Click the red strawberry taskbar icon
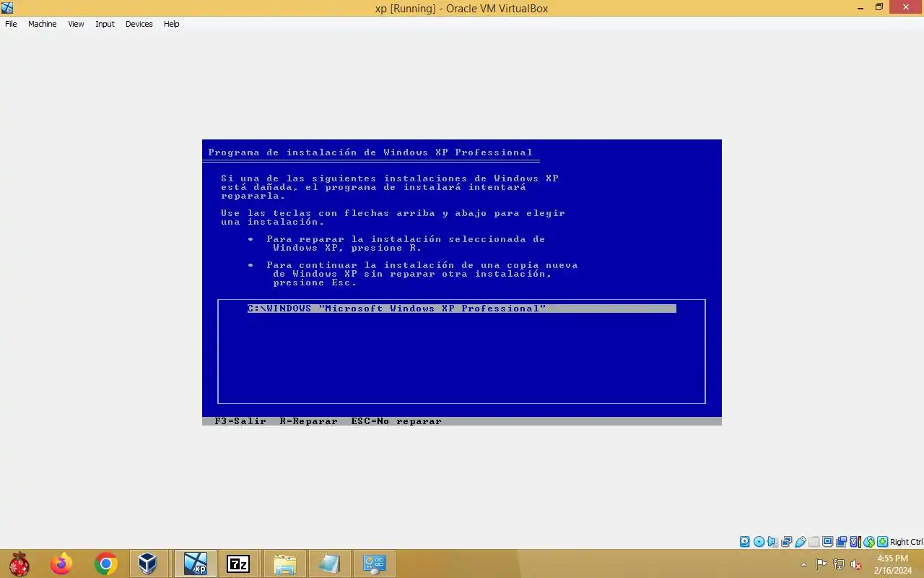This screenshot has width=924, height=578. click(19, 564)
